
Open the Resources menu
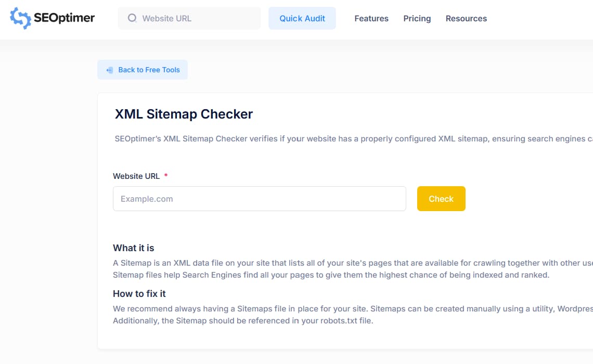(x=466, y=18)
